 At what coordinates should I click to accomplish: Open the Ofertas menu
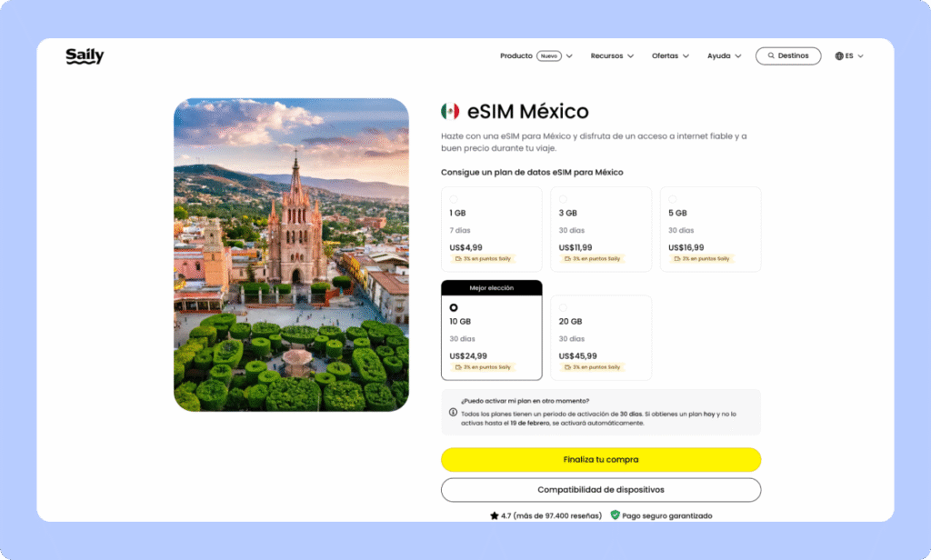tap(670, 56)
